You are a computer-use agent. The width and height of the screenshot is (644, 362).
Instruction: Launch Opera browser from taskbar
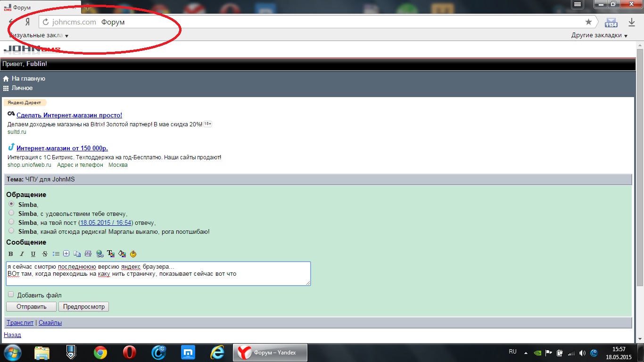129,353
